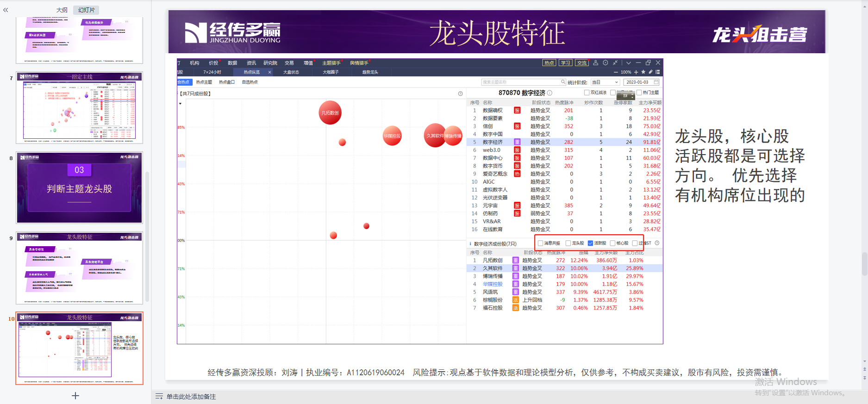This screenshot has width=868, height=404.
Task: Collapse the slide panel with the double-chevron
Action: click(6, 10)
